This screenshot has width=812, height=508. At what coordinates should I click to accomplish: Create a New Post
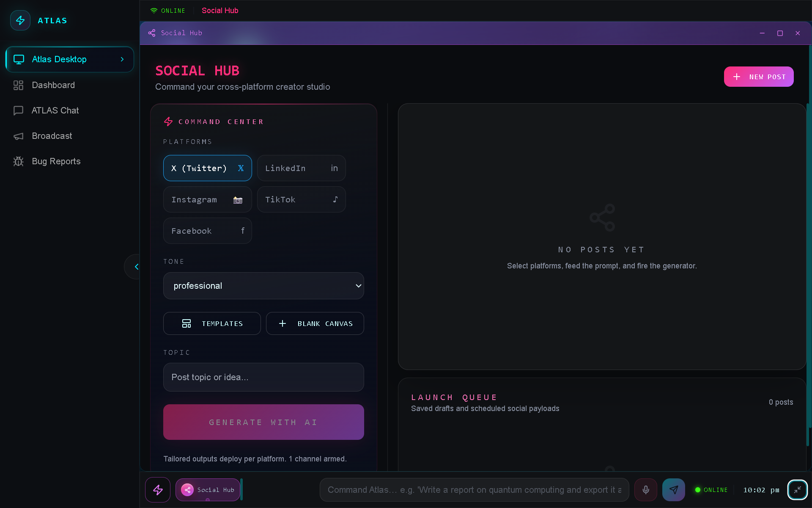coord(759,77)
